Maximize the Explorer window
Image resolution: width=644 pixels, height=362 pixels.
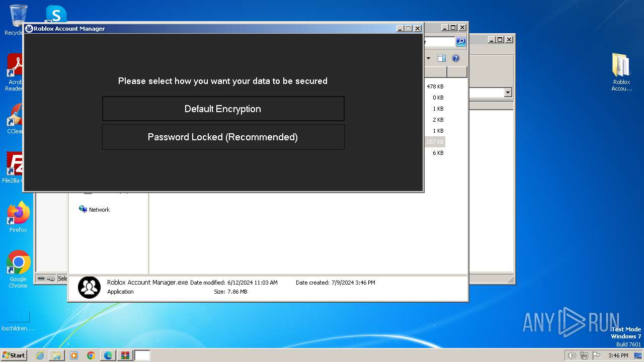(453, 28)
